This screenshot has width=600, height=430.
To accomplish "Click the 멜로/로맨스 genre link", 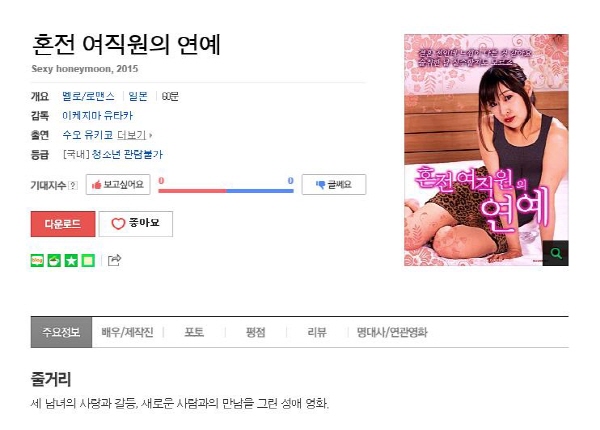I will (x=88, y=96).
